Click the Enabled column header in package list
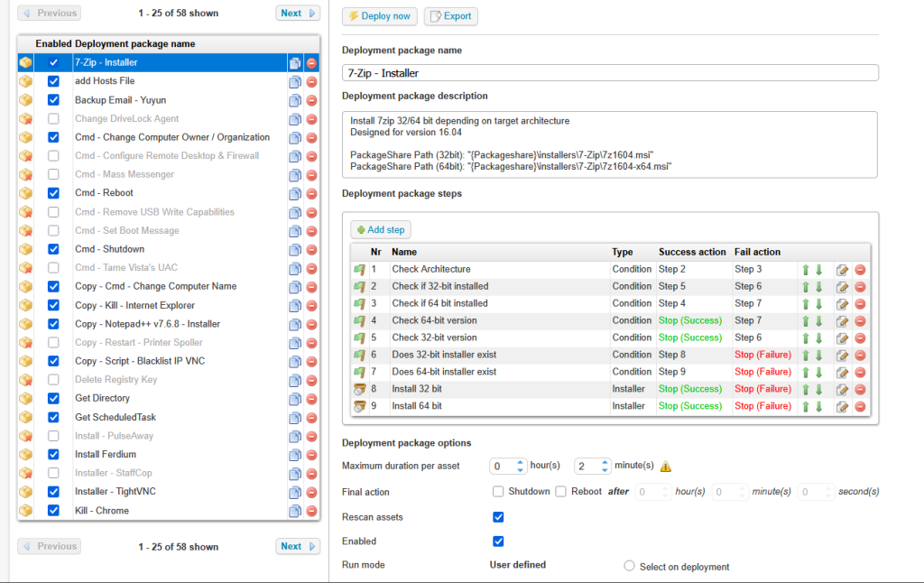924x583 pixels. pyautogui.click(x=53, y=44)
